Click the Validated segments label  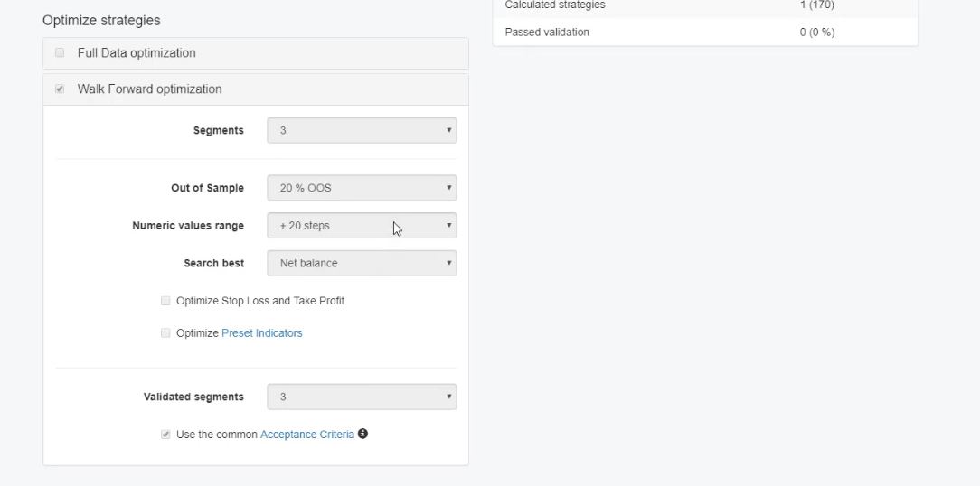point(193,397)
